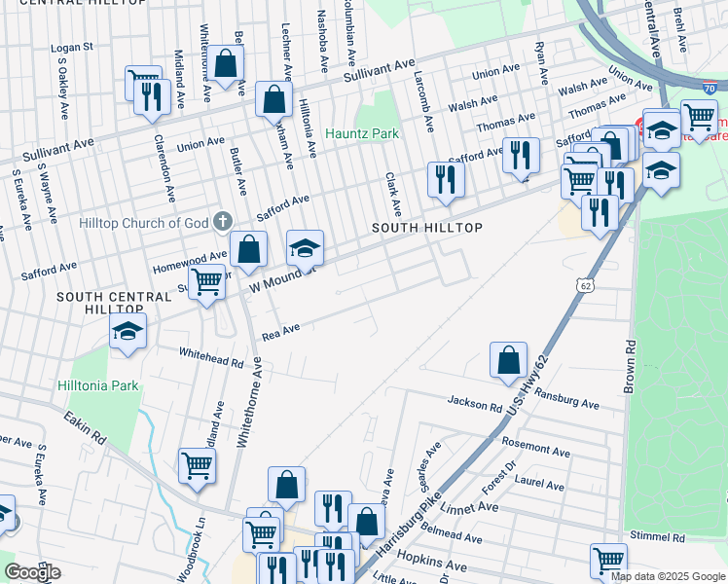Screen dimensions: 728x584
Task: Open the lower school marker beside Hwy 62
Action: pos(661,171)
